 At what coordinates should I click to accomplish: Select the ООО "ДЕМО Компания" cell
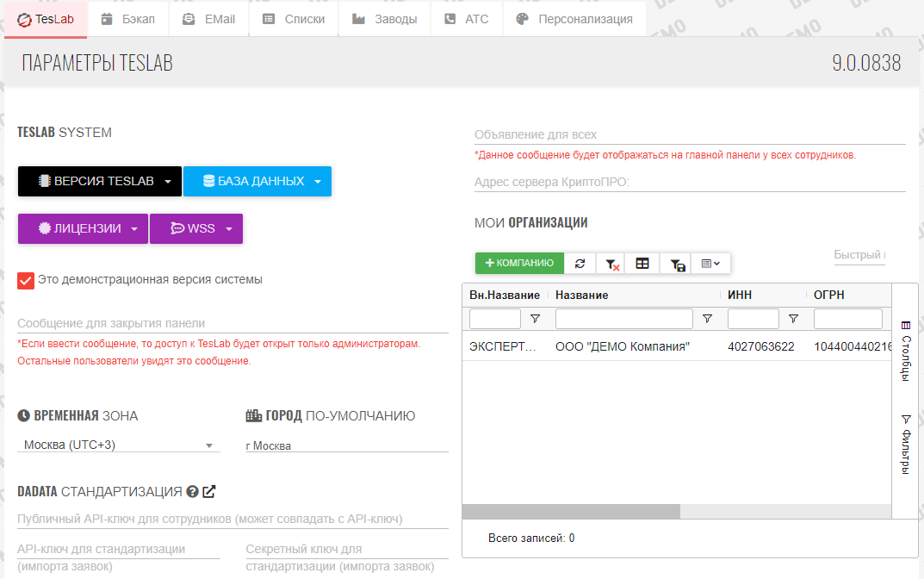623,346
